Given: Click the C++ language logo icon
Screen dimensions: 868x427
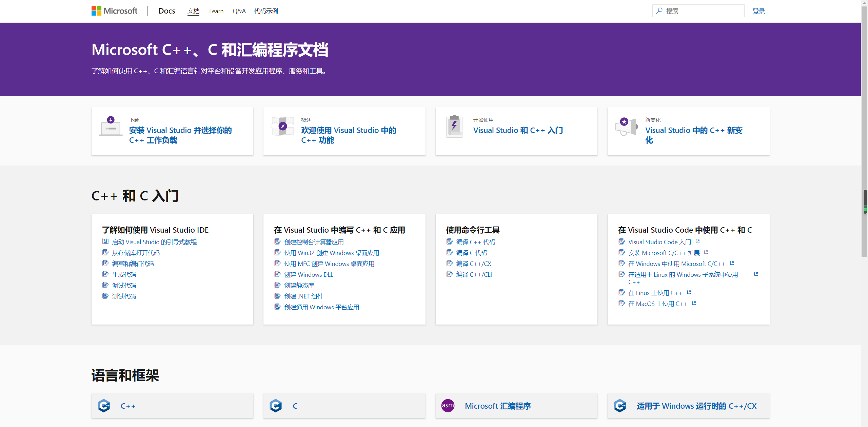Looking at the screenshot, I should point(104,406).
